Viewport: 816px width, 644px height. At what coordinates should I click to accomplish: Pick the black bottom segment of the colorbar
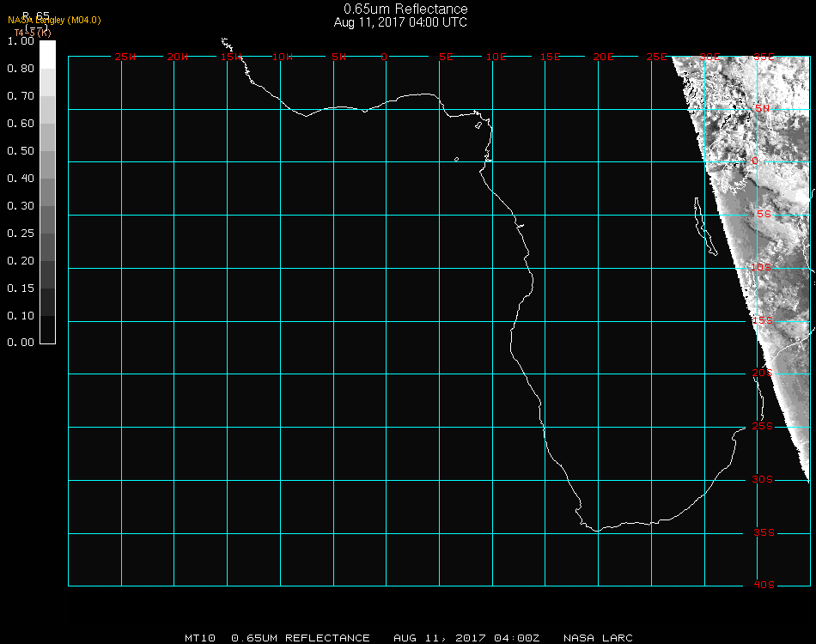tap(47, 329)
